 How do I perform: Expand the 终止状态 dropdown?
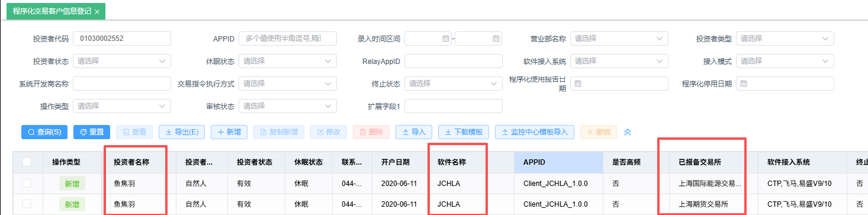click(x=454, y=84)
